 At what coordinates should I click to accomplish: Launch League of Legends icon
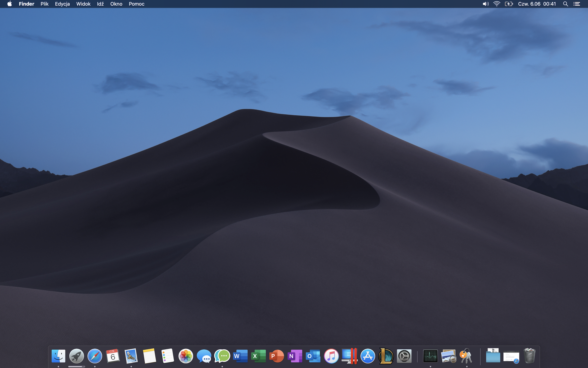(x=386, y=356)
